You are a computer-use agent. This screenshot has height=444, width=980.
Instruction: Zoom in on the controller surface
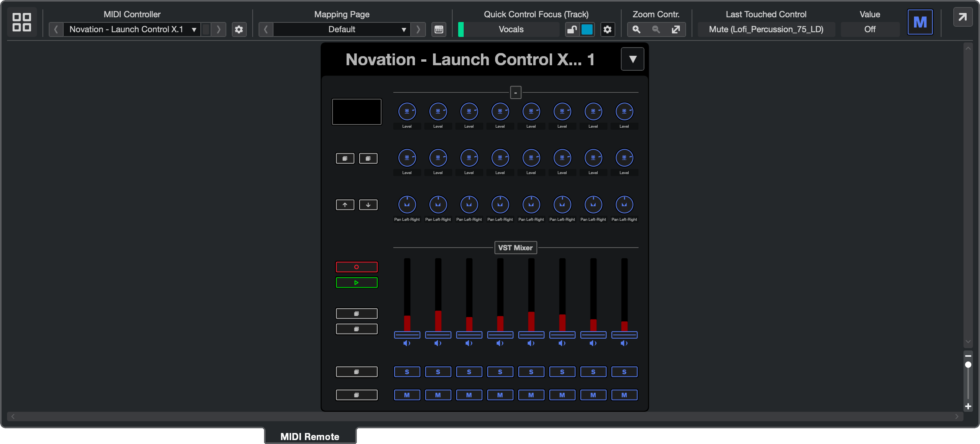pos(637,29)
